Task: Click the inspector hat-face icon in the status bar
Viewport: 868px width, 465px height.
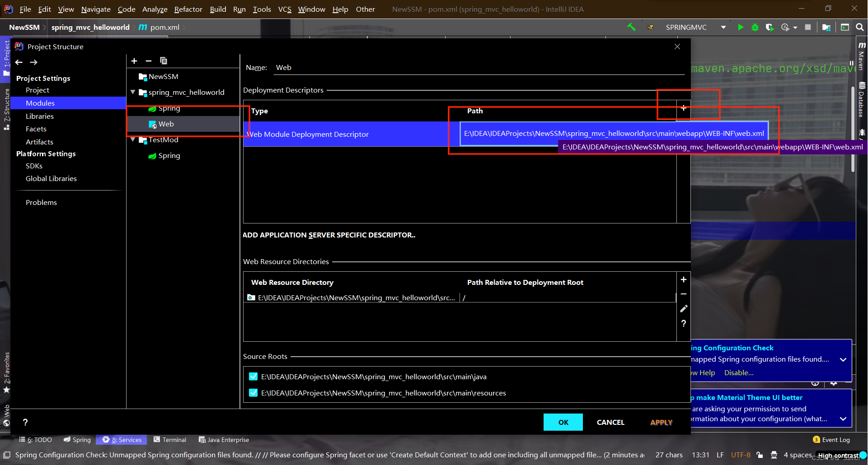Action: pyautogui.click(x=774, y=455)
